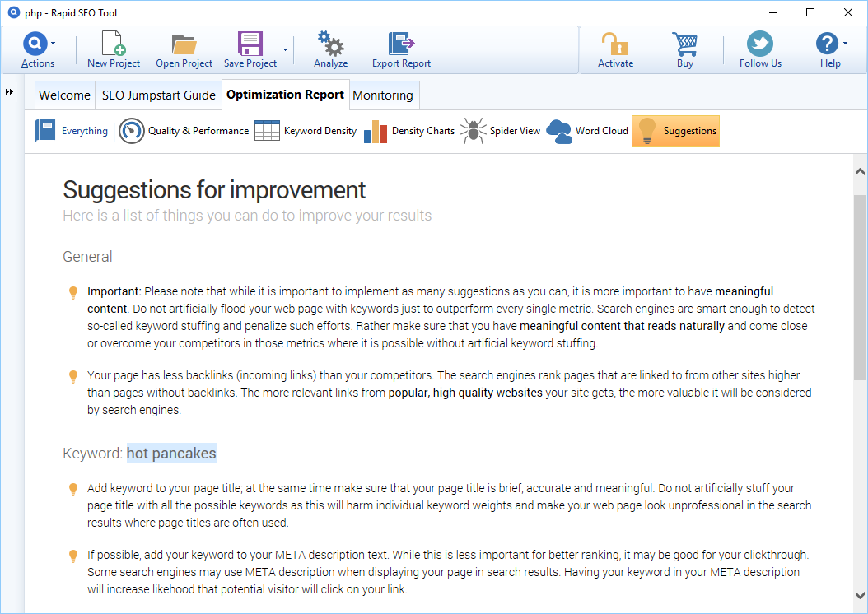Open an existing project via Open Project
868x614 pixels.
tap(184, 44)
